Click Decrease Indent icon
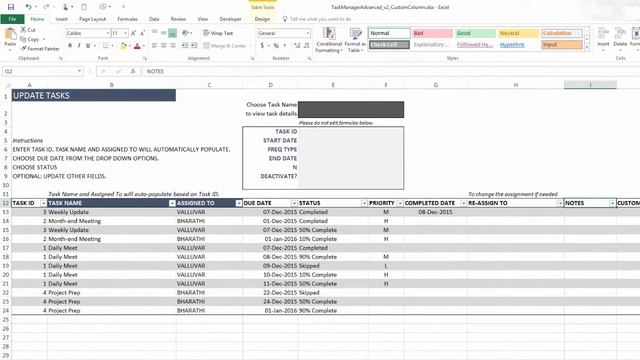The image size is (640, 360). coord(185,45)
